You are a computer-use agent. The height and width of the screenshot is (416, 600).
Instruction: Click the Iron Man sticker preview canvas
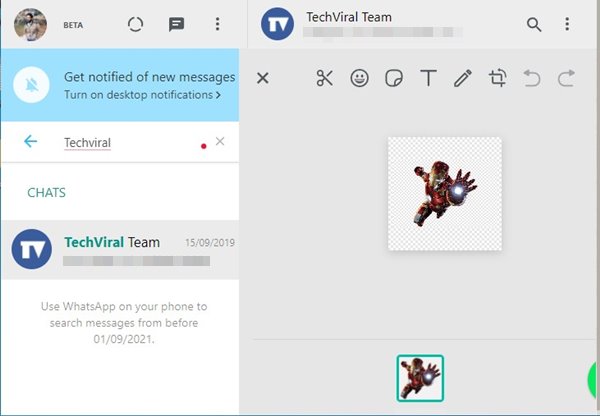(x=445, y=194)
